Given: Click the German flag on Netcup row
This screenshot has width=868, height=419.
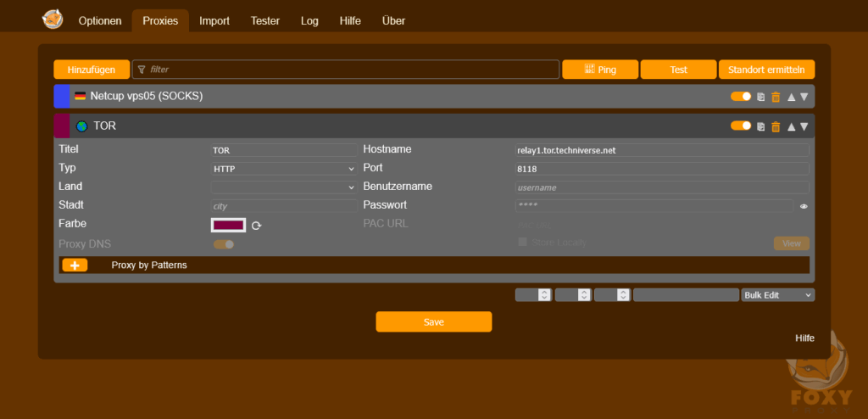Looking at the screenshot, I should (81, 97).
